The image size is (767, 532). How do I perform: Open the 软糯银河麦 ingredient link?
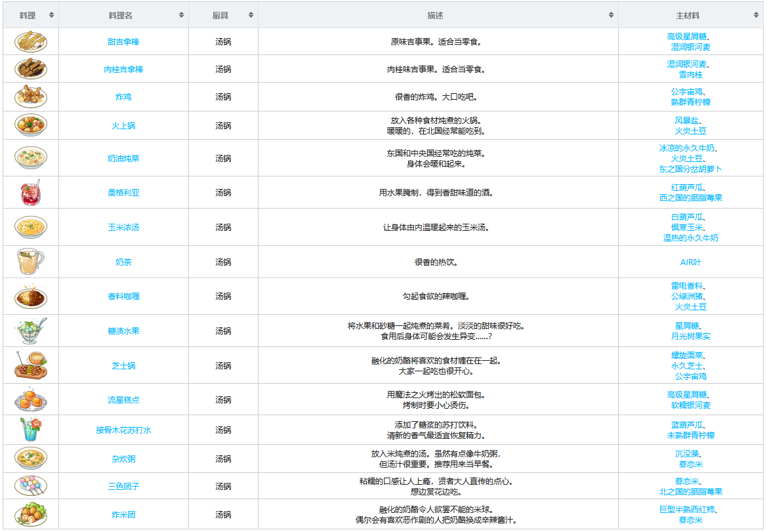[690, 405]
